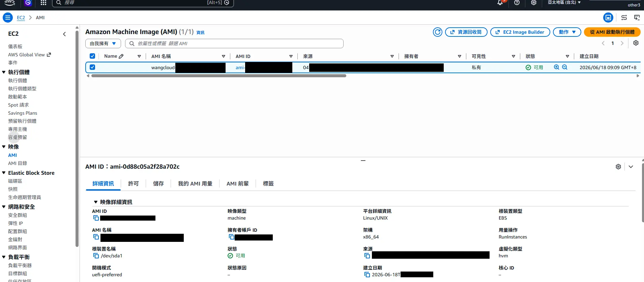Open the 資訊 info link beside title
The height and width of the screenshot is (282, 644).
[200, 33]
